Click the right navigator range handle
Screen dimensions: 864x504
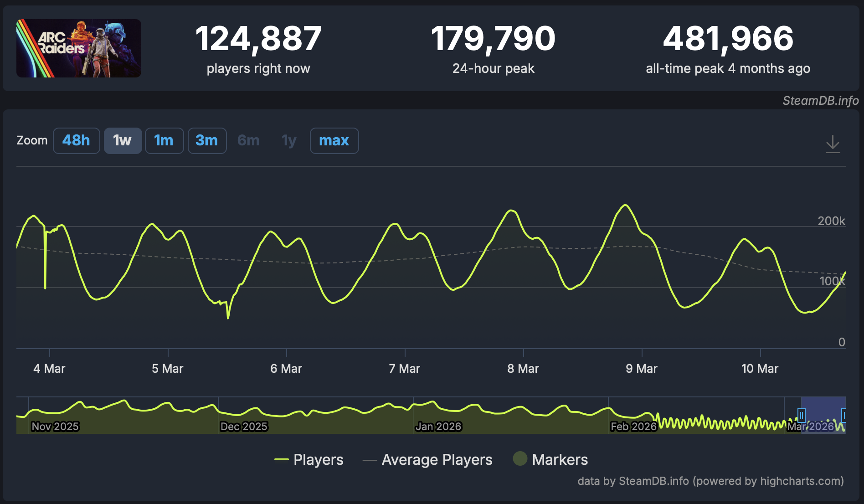tap(844, 415)
